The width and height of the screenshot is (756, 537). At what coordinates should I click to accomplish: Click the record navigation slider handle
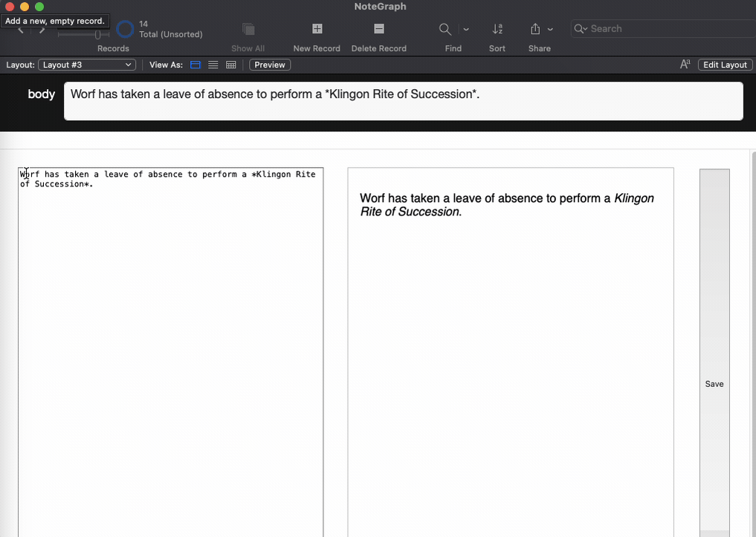97,34
